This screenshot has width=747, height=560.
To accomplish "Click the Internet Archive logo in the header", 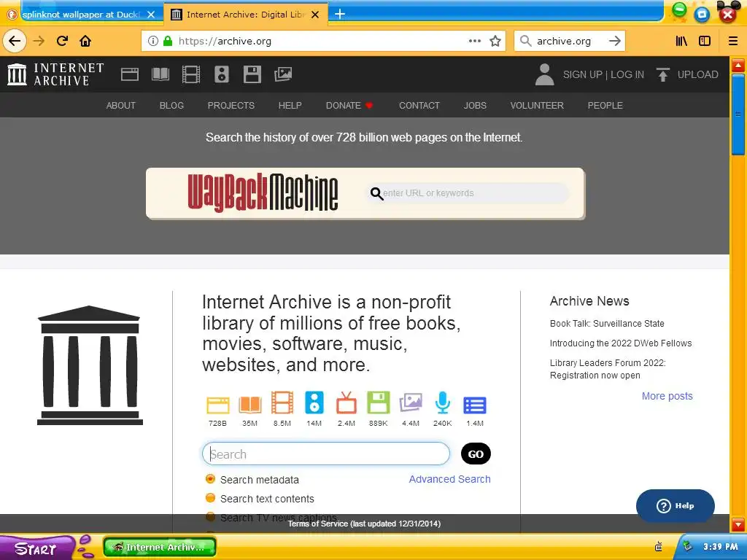I will click(55, 74).
